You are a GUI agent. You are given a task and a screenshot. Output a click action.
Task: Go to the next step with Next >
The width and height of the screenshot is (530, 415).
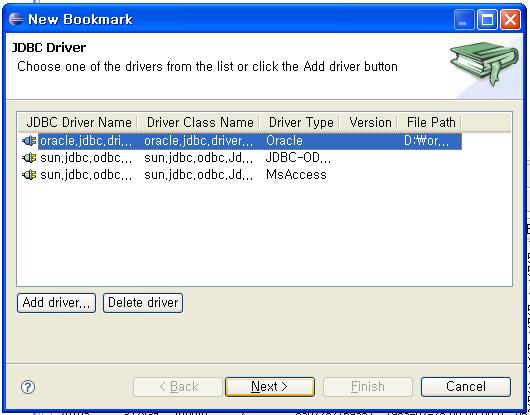270,387
